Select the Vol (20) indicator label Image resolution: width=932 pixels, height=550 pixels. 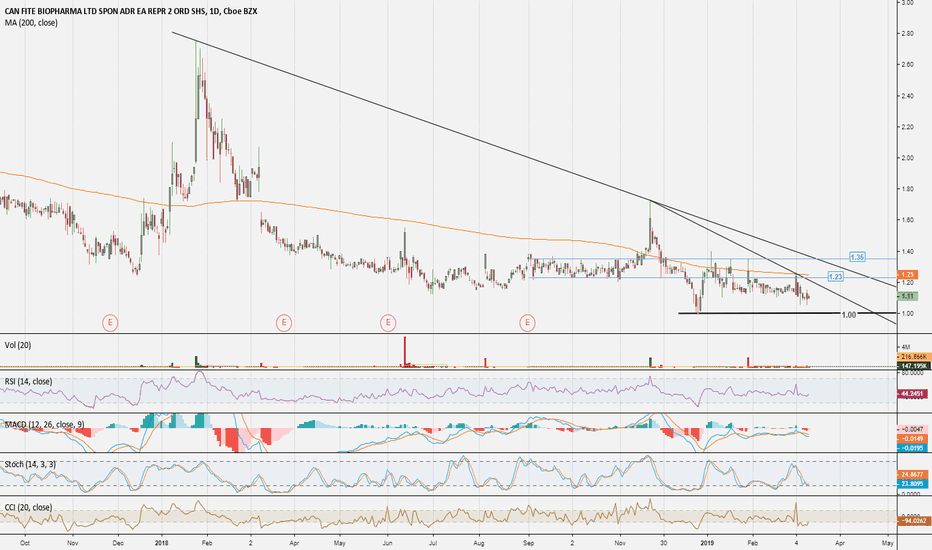pos(18,345)
